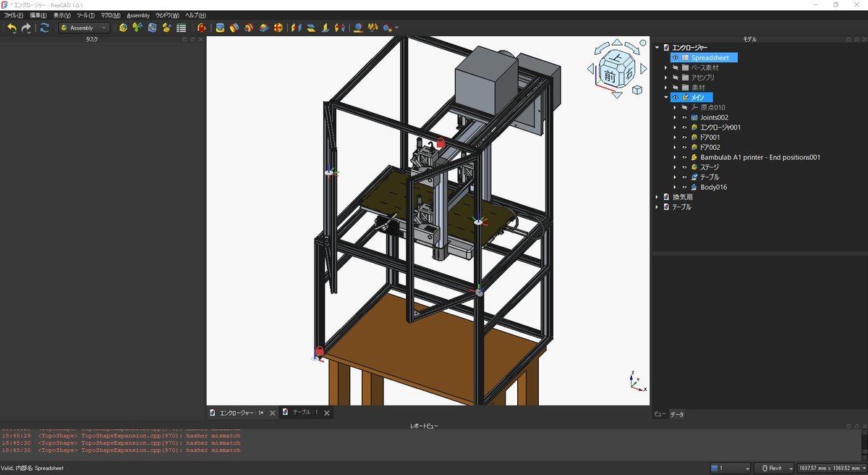Toggle visibility eye of ステージ
This screenshot has width=868, height=475.
click(x=684, y=167)
